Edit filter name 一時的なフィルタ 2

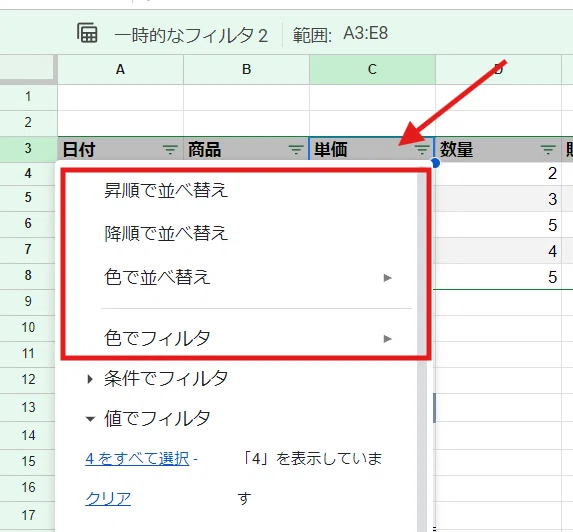(191, 35)
